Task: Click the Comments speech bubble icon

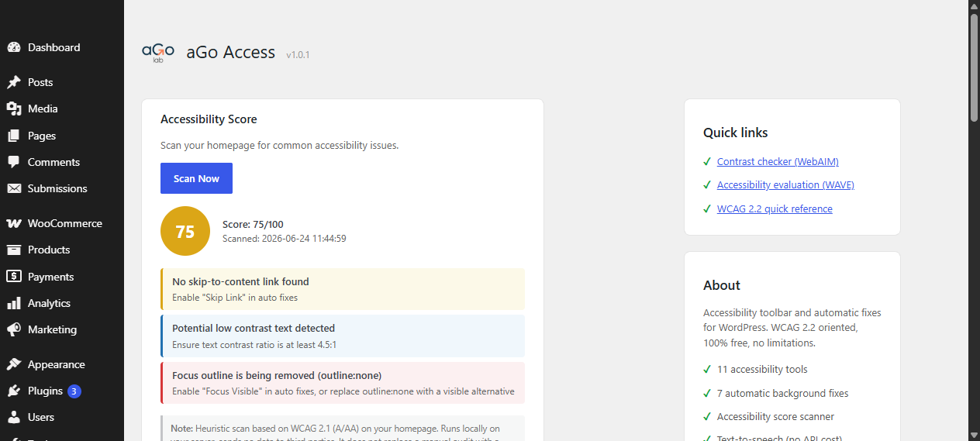Action: click(x=14, y=162)
